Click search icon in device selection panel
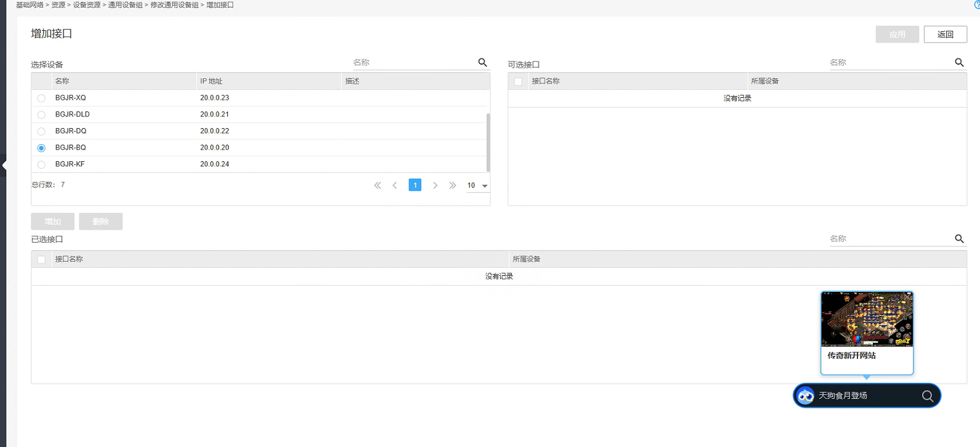Image resolution: width=980 pixels, height=447 pixels. pos(483,62)
